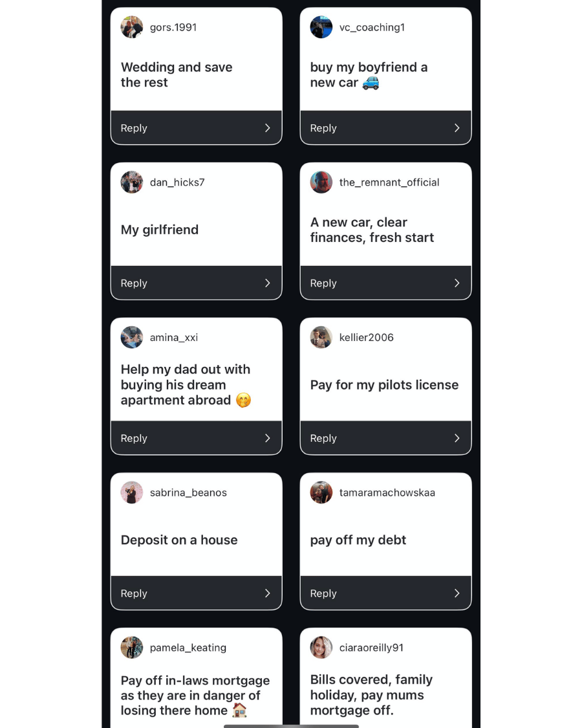The height and width of the screenshot is (728, 582).
Task: Open reply arrow for pilots license response
Action: point(457,438)
